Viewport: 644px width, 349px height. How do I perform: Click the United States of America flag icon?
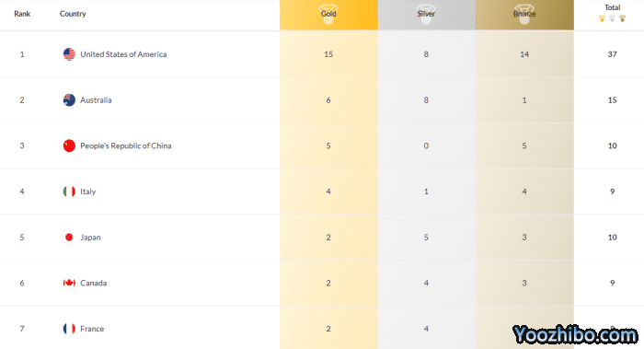69,54
